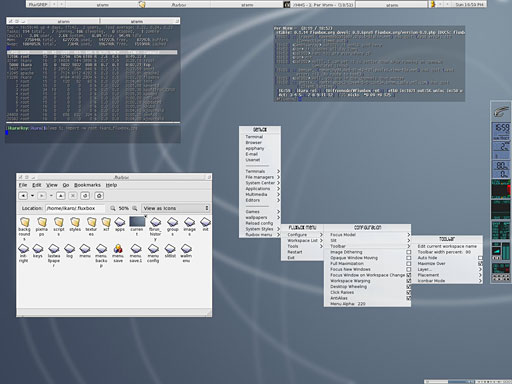Select the styles folder icon
This screenshot has width=512, height=384.
[x=75, y=222]
